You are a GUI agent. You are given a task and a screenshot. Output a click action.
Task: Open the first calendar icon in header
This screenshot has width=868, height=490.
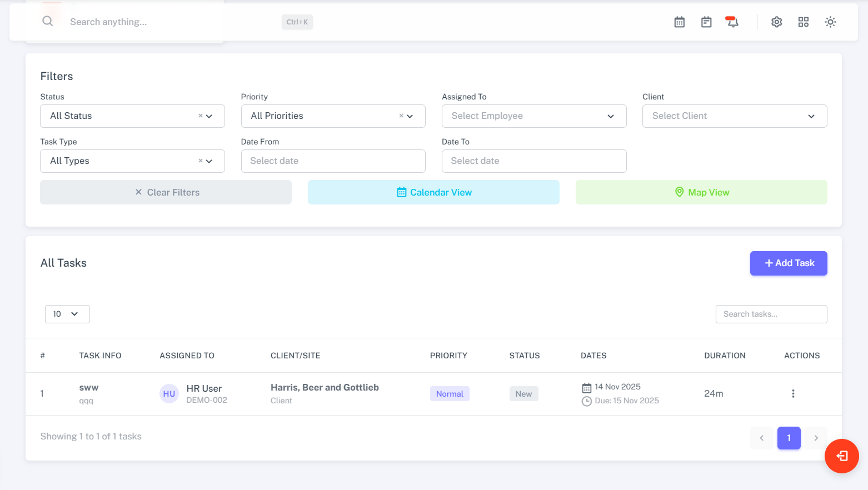(x=679, y=22)
